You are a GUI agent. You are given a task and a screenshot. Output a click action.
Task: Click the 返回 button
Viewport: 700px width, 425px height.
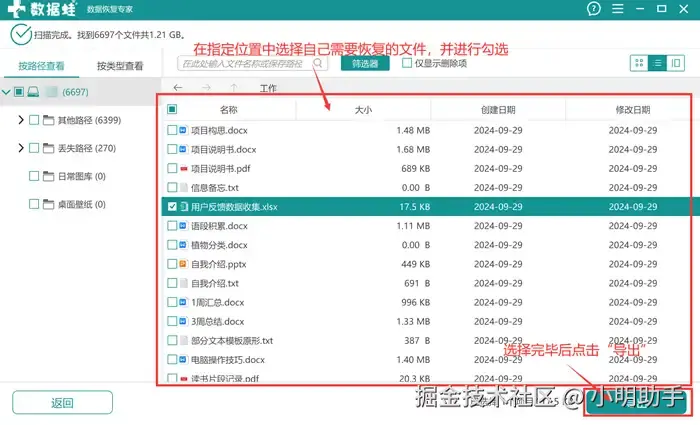click(x=62, y=403)
